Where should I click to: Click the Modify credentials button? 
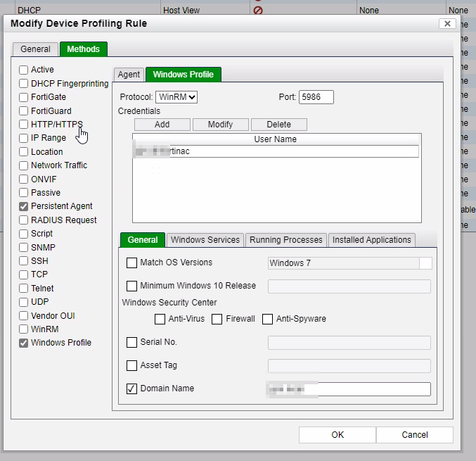tap(220, 125)
